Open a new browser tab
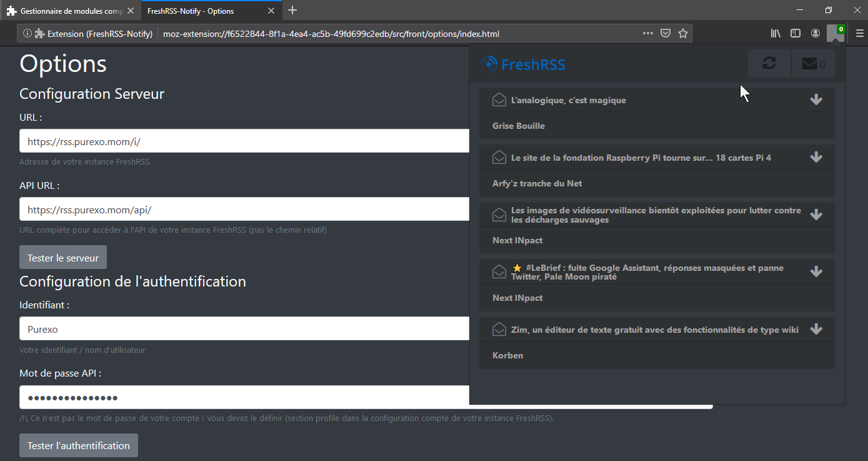 (292, 10)
